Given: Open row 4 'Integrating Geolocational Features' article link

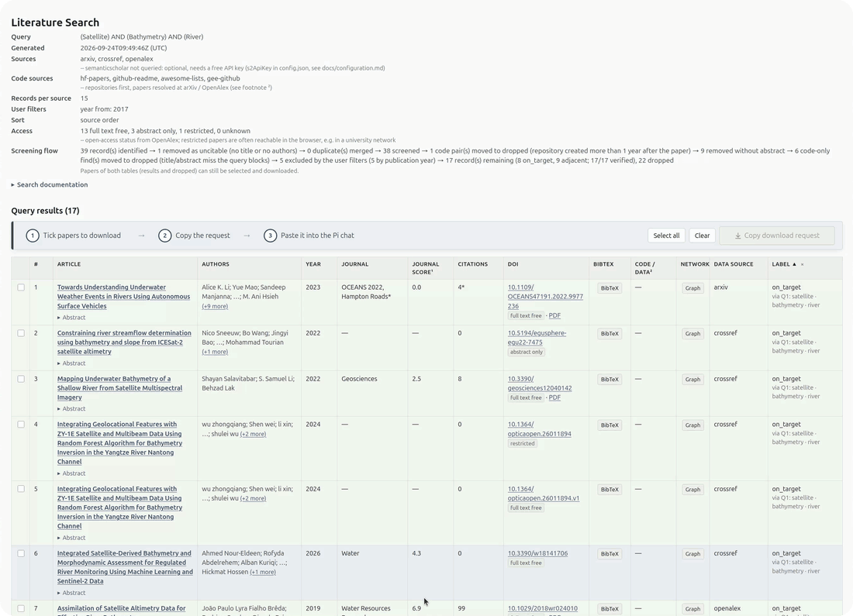Looking at the screenshot, I should tap(119, 443).
